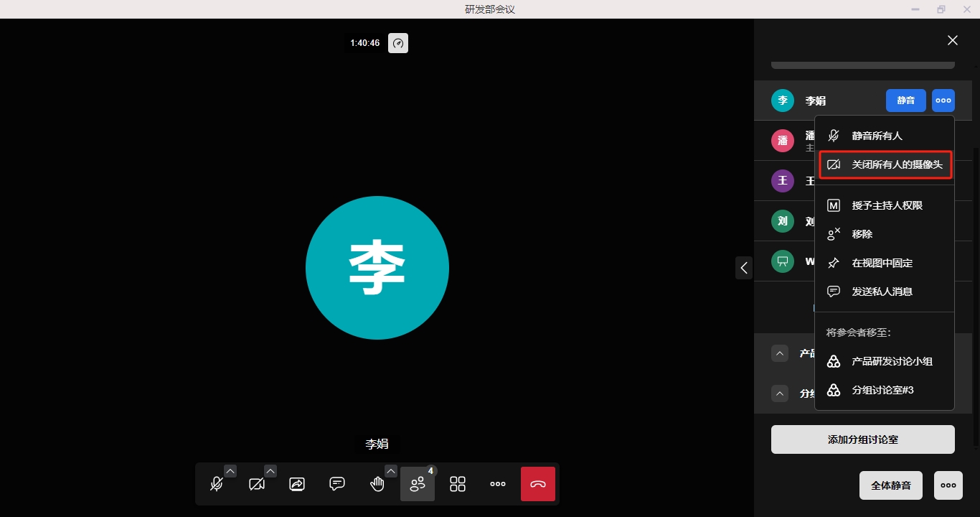Raise hand using the hand icon
The width and height of the screenshot is (980, 517).
(x=377, y=484)
